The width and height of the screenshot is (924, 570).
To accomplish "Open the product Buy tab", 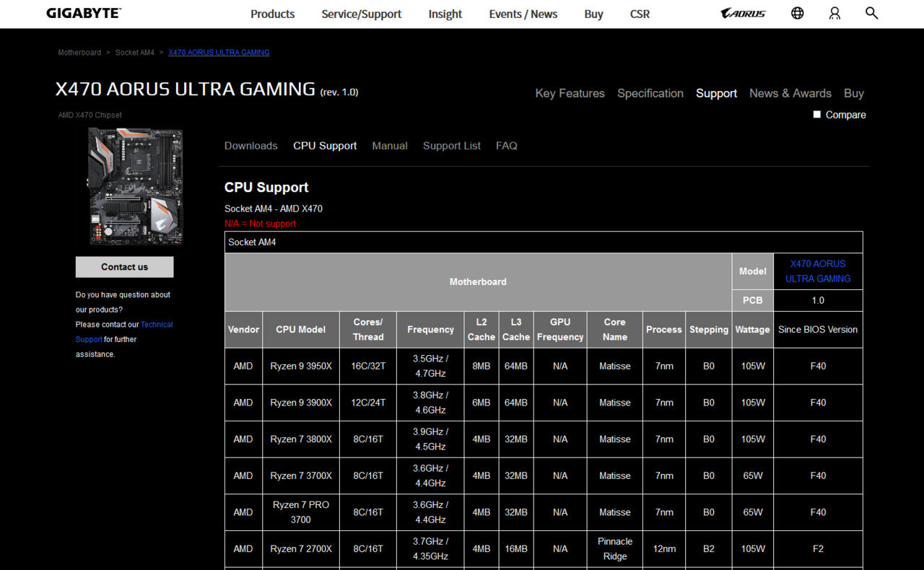I will coord(854,93).
